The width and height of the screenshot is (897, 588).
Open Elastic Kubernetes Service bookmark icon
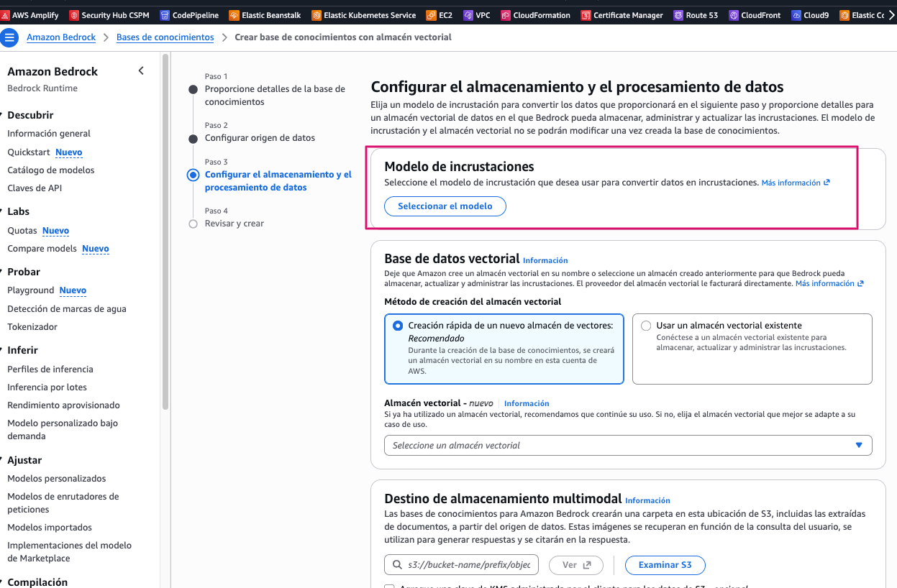point(317,15)
